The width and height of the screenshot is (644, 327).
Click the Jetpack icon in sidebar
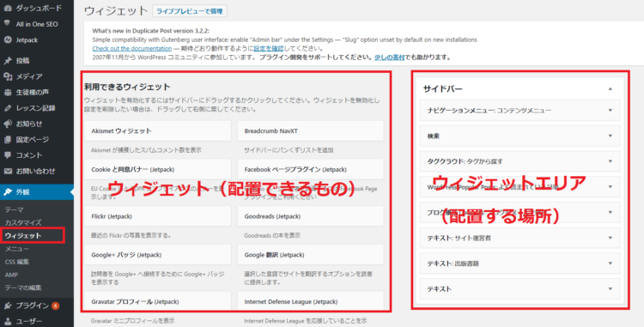pyautogui.click(x=8, y=39)
